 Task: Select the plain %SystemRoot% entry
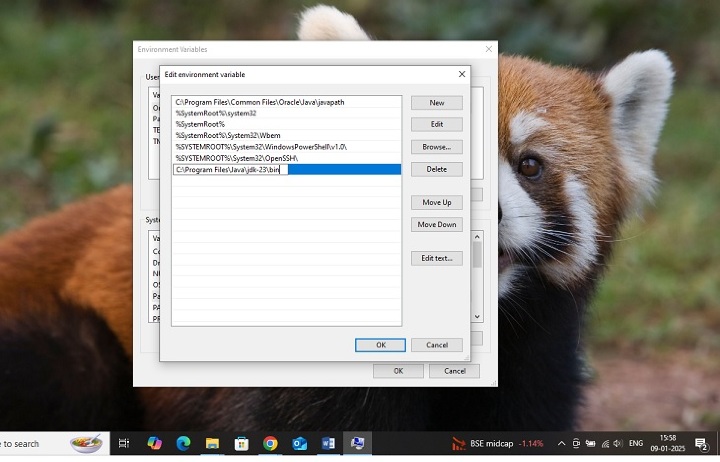click(287, 124)
